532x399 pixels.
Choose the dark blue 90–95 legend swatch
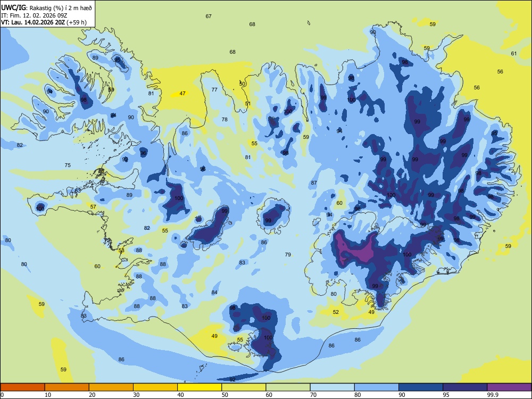tap(421, 387)
